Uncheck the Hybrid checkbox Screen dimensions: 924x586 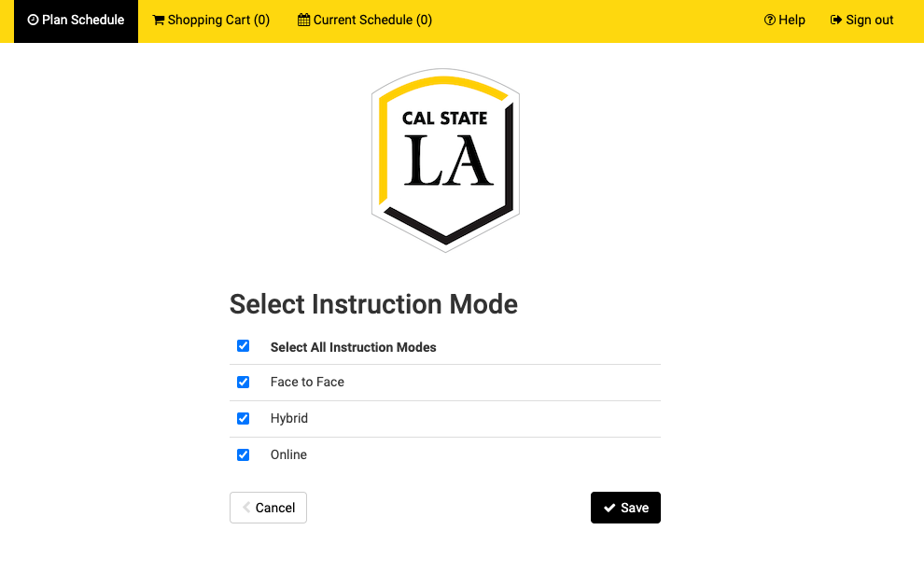pyautogui.click(x=243, y=418)
